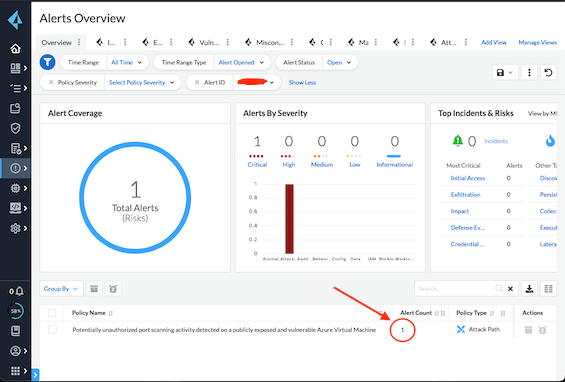Screen dimensions: 565x382
Task: Click the snooze alarm icon beside Group By
Action: click(113, 289)
